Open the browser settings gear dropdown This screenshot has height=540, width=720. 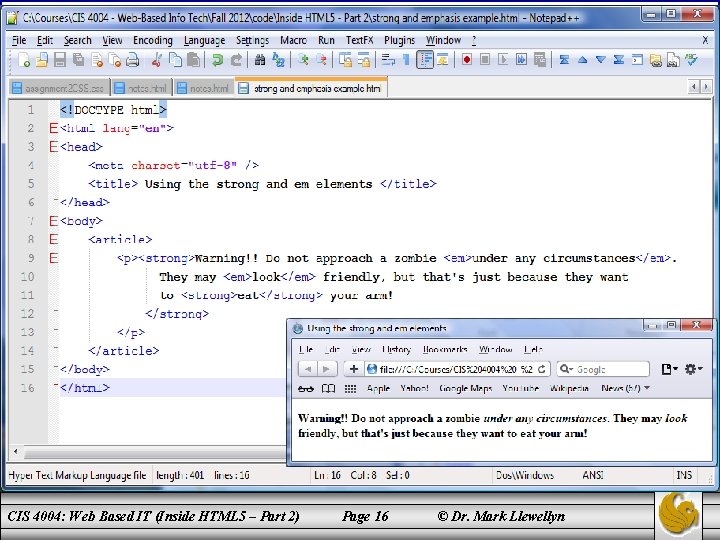[x=693, y=369]
